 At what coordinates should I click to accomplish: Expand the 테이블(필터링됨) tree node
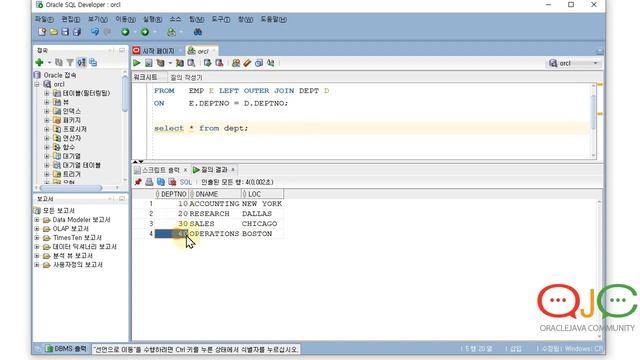pyautogui.click(x=47, y=93)
